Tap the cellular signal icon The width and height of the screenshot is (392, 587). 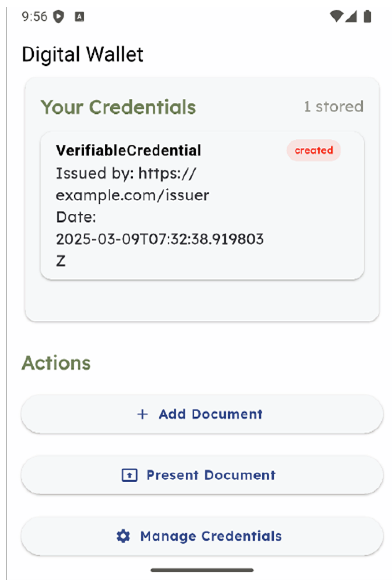coord(351,16)
